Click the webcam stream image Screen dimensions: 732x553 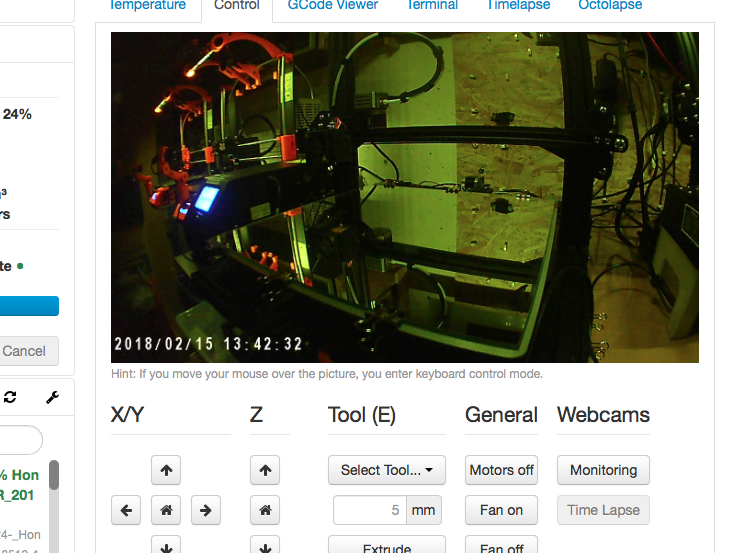pyautogui.click(x=405, y=197)
